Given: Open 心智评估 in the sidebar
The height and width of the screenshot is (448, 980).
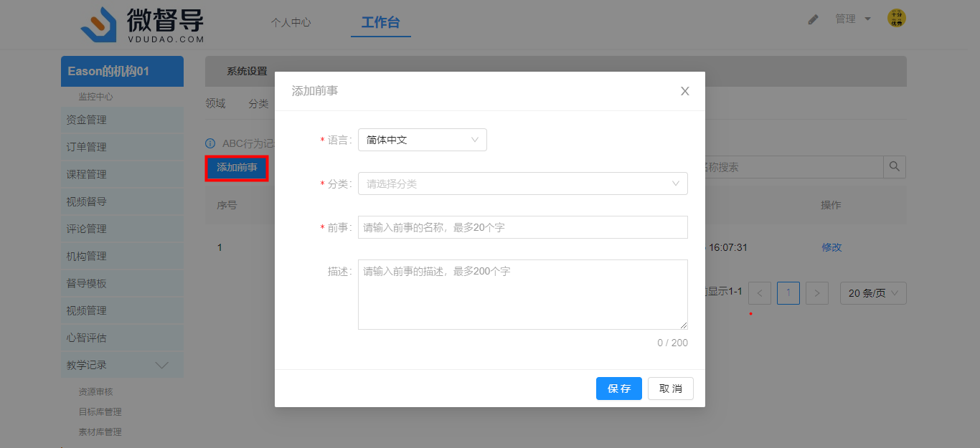Looking at the screenshot, I should (122, 338).
